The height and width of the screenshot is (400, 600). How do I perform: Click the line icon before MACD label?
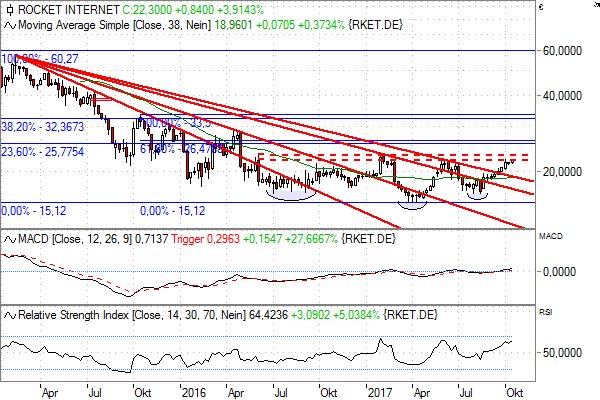(10, 240)
